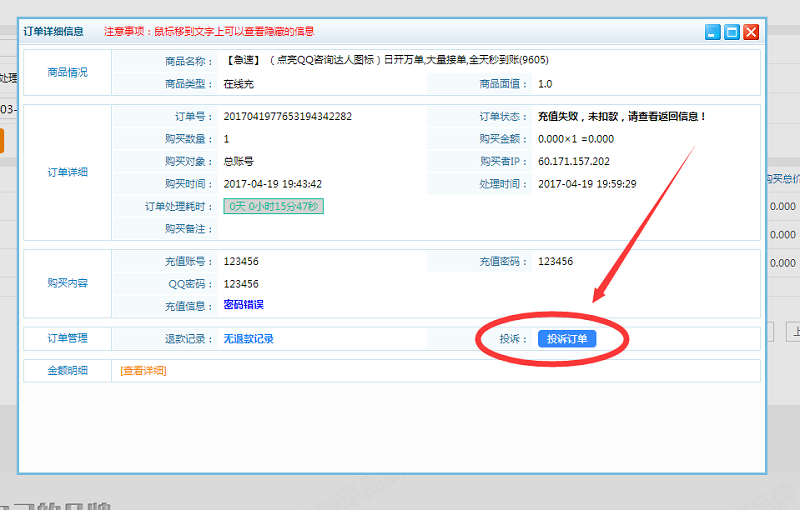The width and height of the screenshot is (800, 510).
Task: Click the 订单详细信息 dialog title
Action: pyautogui.click(x=55, y=31)
